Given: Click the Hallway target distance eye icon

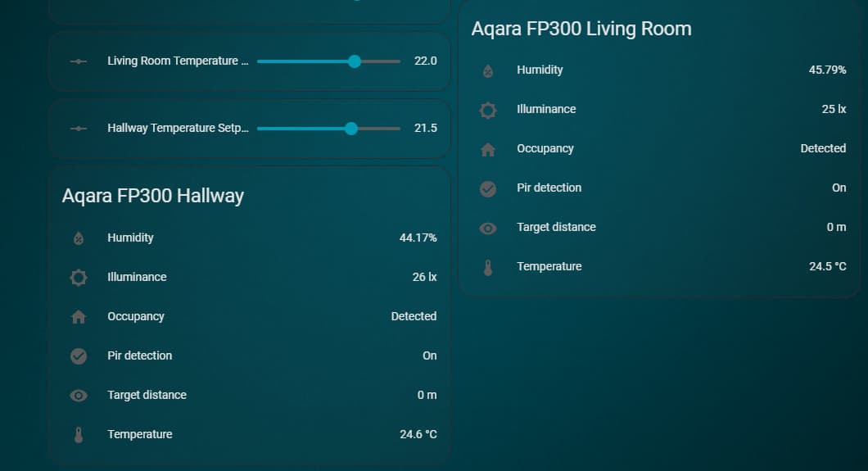Looking at the screenshot, I should [x=79, y=395].
